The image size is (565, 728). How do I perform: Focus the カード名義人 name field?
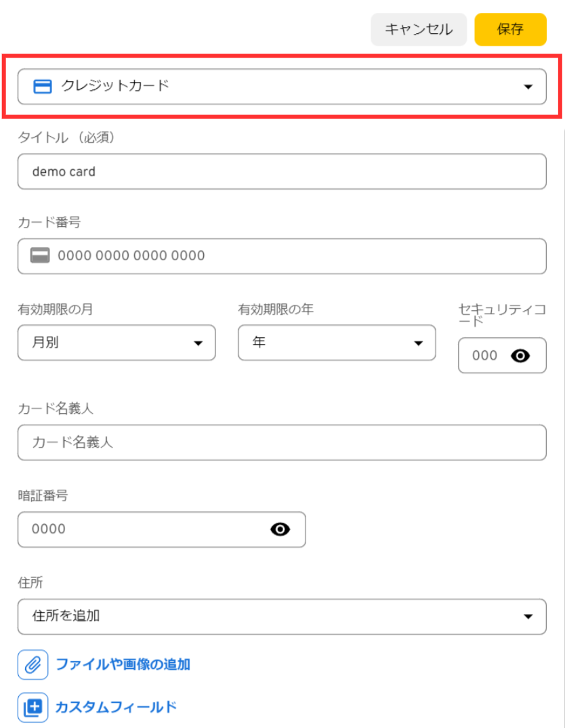(x=203, y=442)
